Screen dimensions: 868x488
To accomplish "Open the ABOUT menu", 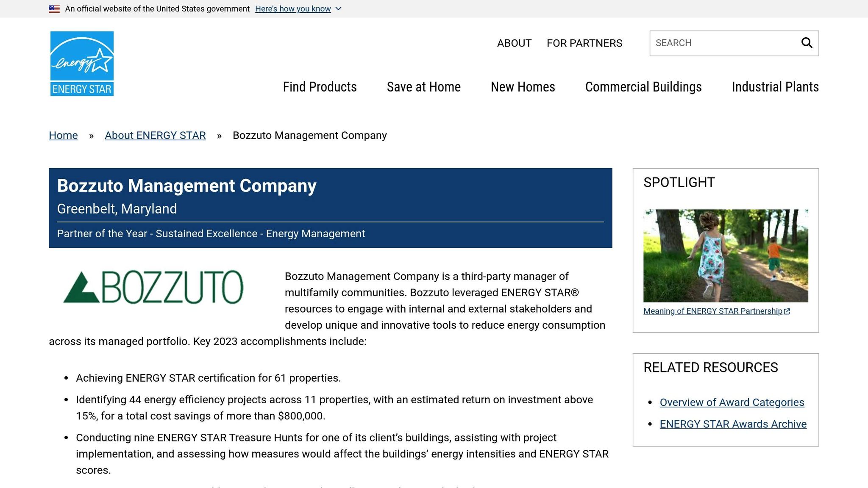I will [x=514, y=43].
